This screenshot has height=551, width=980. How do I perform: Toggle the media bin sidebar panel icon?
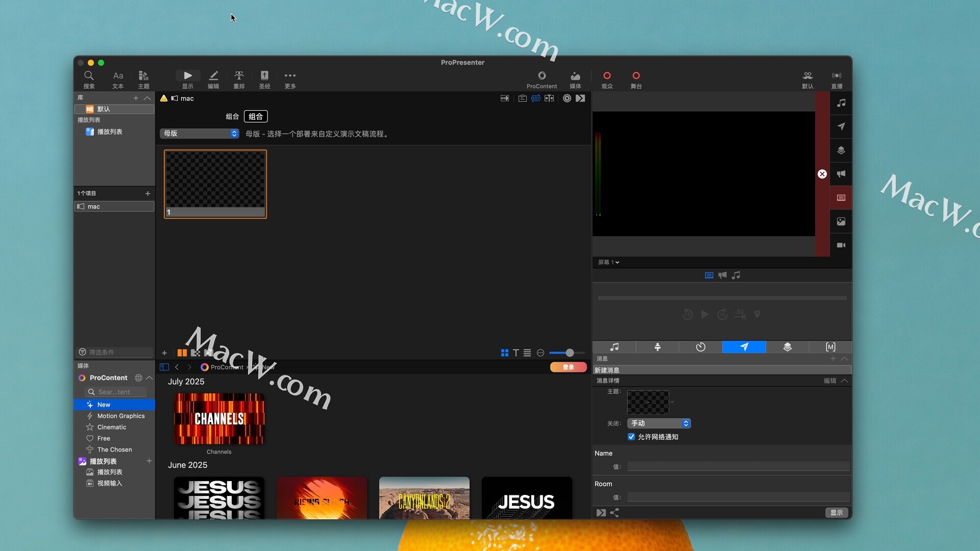(x=164, y=367)
